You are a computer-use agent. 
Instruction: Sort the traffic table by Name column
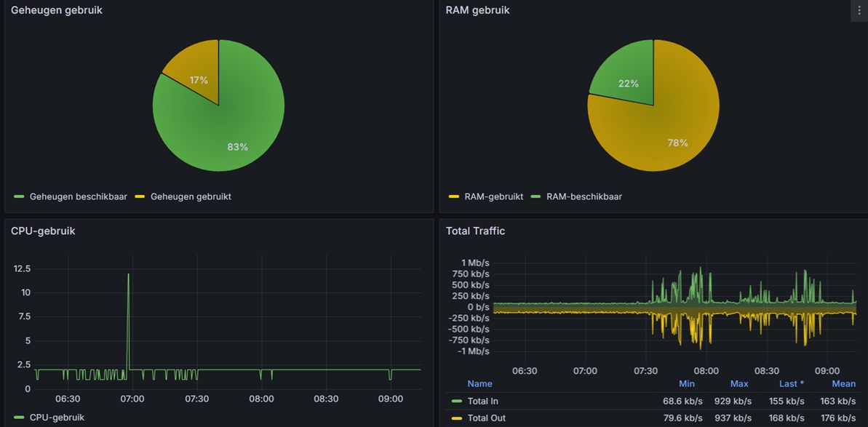[x=479, y=383]
